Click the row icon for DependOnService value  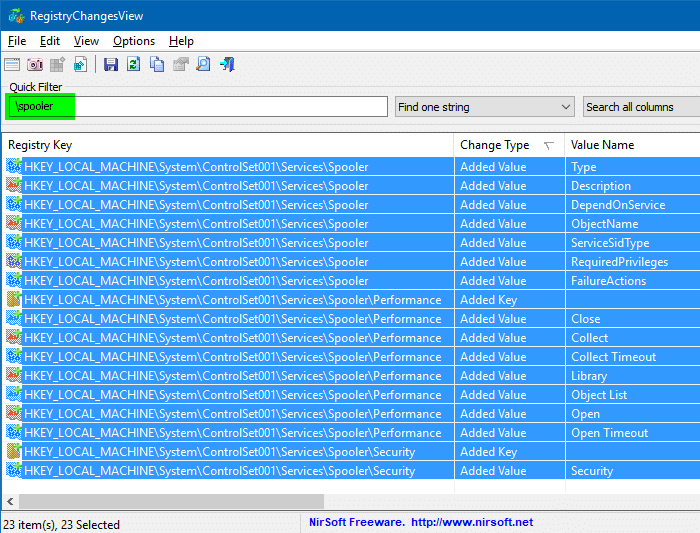coord(14,204)
